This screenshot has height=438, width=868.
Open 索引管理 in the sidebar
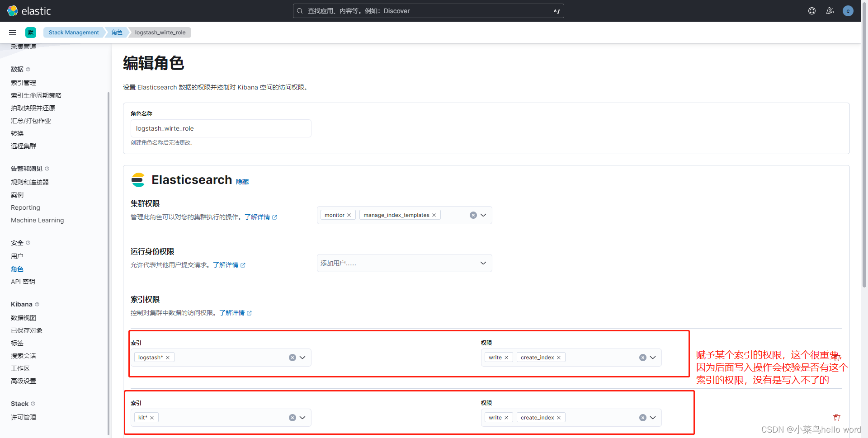[x=24, y=83]
